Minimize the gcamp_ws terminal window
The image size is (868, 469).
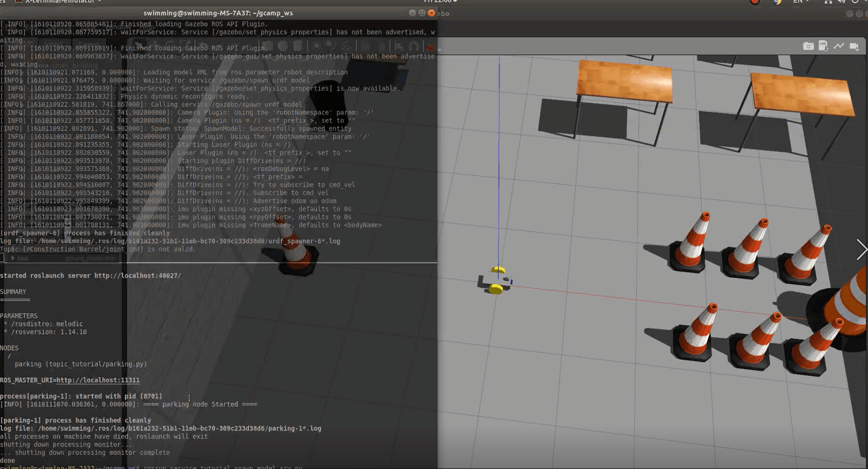click(x=412, y=13)
